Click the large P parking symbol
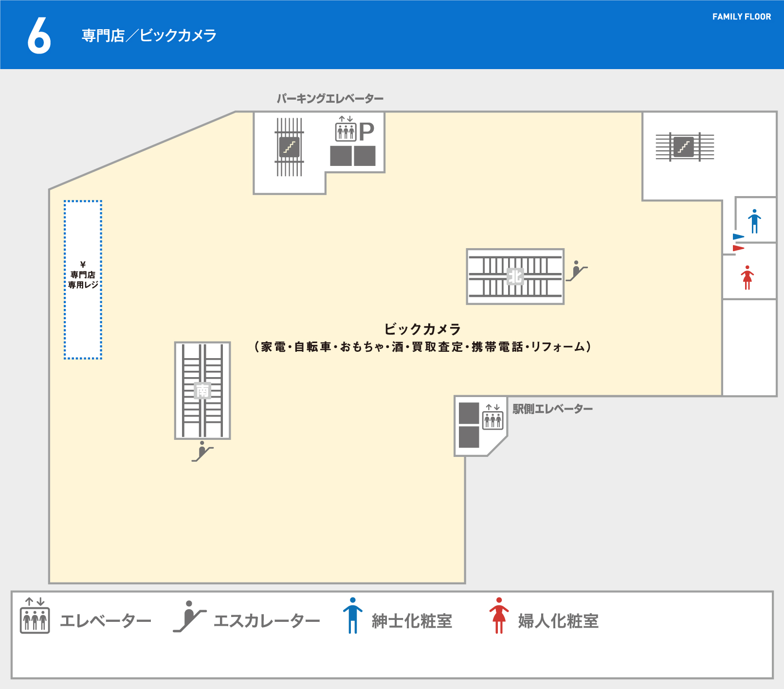784x689 pixels. tap(366, 131)
